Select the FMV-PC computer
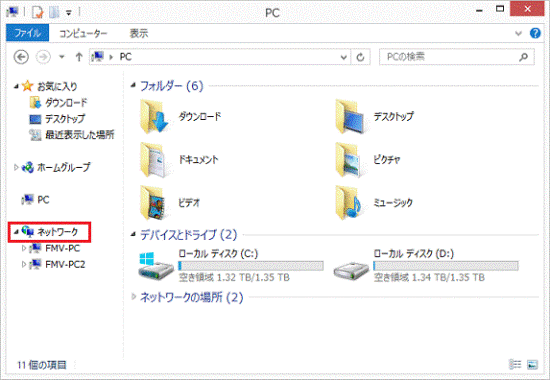Image resolution: width=550 pixels, height=380 pixels. (x=62, y=248)
